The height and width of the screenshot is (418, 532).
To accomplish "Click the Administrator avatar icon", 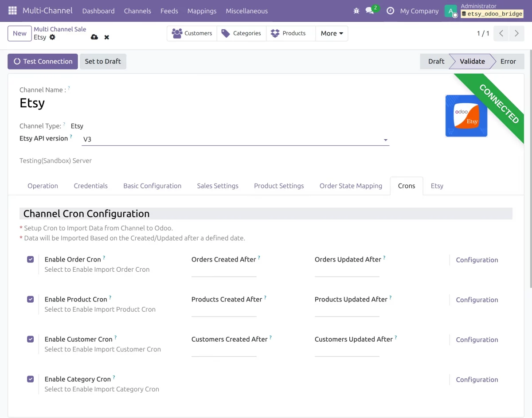I will pyautogui.click(x=451, y=11).
